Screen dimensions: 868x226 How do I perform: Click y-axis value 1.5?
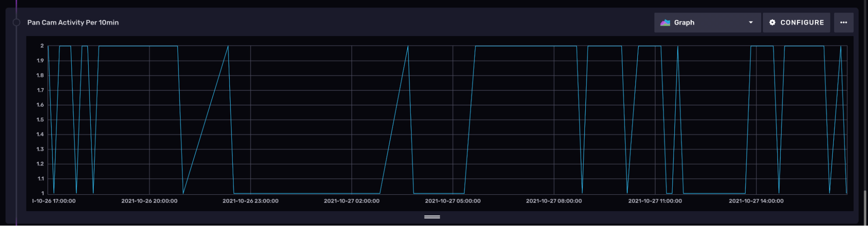(x=40, y=120)
